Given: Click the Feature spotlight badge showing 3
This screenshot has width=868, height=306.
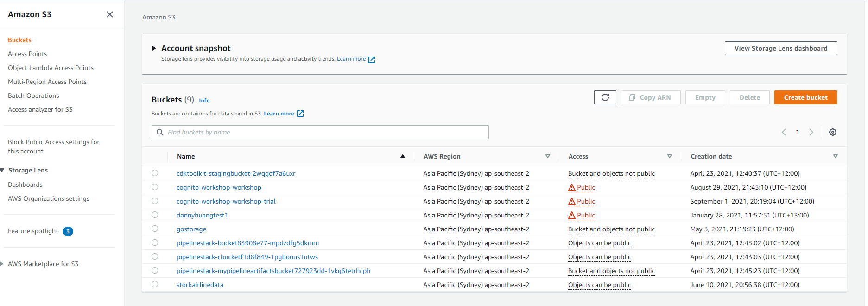Looking at the screenshot, I should (x=68, y=231).
